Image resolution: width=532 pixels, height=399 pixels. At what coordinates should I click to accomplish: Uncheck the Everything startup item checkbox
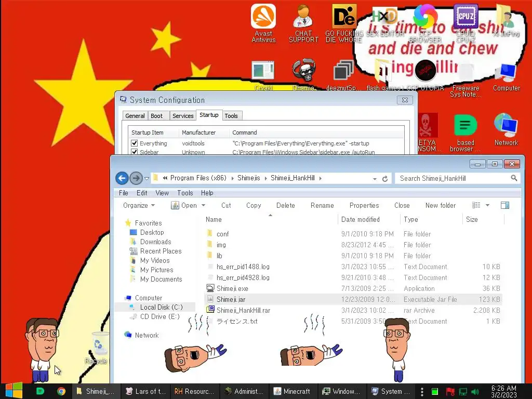[135, 143]
